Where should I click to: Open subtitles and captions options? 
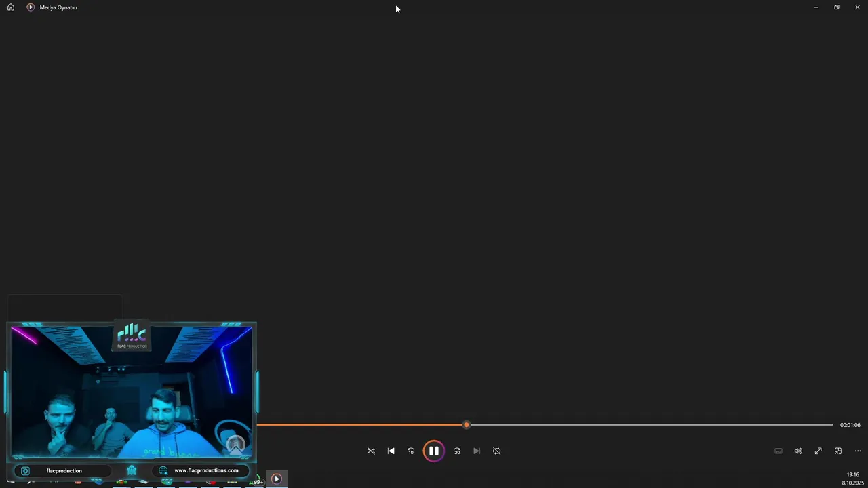click(778, 451)
